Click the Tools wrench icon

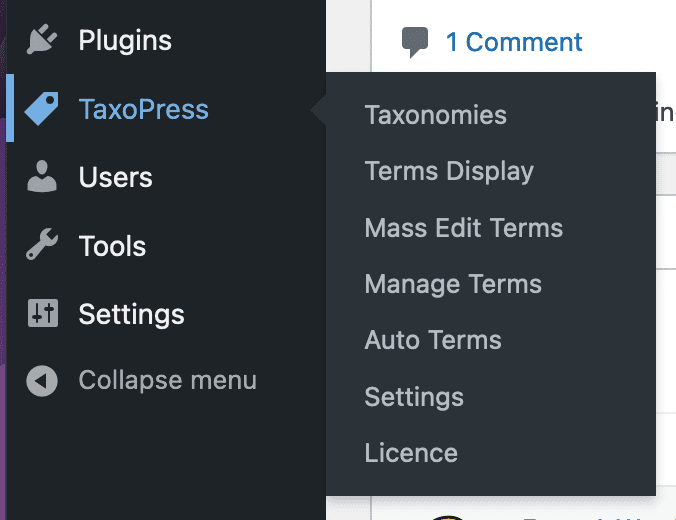coord(42,244)
